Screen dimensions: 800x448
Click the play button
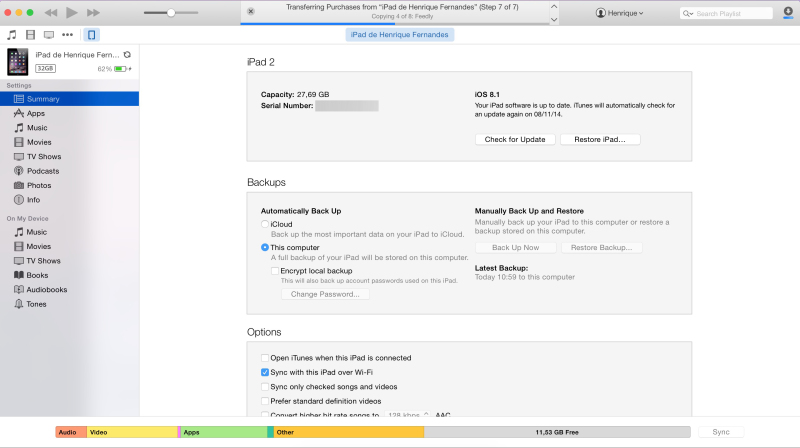coord(72,13)
